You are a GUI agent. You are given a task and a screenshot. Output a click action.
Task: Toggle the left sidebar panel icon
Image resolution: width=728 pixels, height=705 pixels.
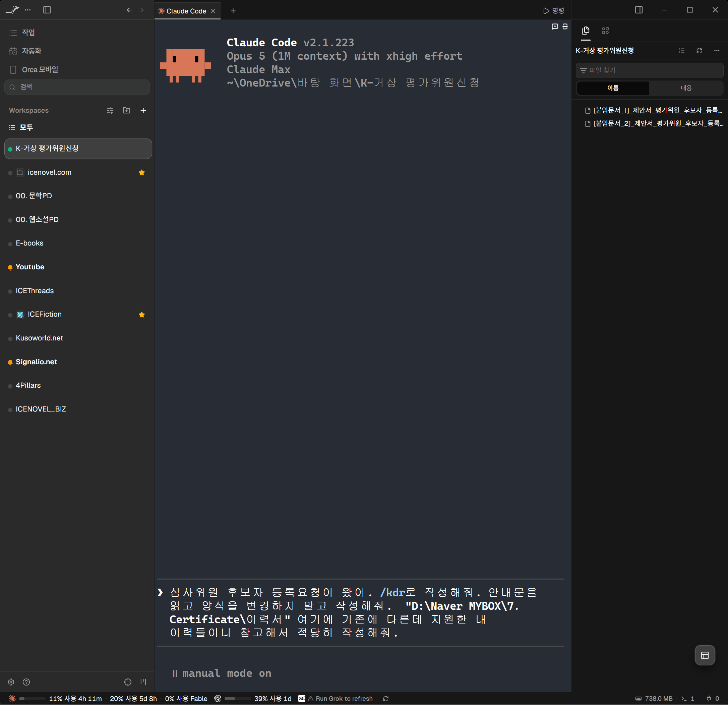pos(47,10)
